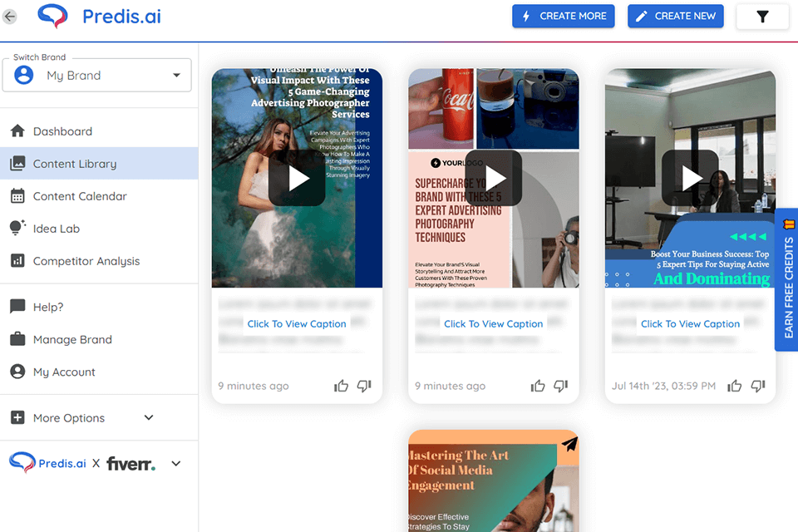Click the Content Library image icon

[17, 163]
